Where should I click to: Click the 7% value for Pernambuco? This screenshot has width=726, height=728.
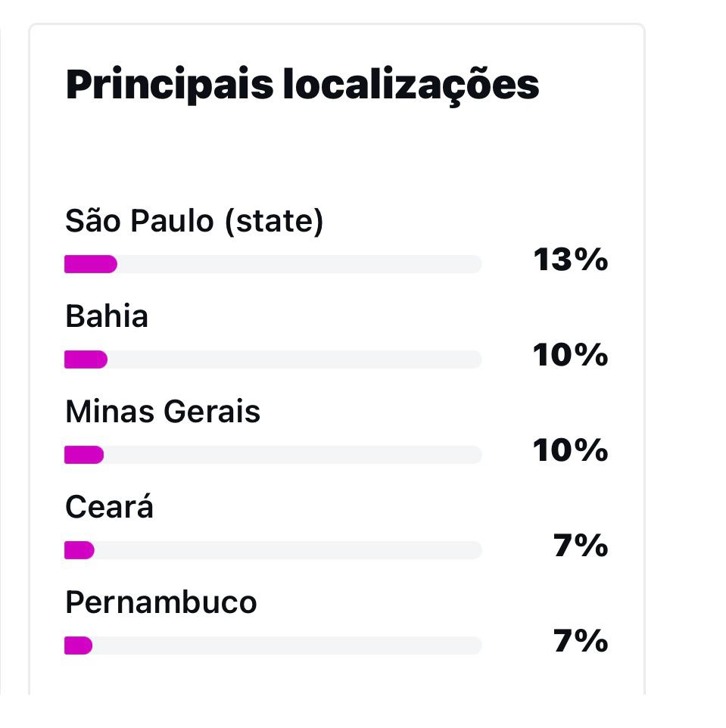(581, 641)
